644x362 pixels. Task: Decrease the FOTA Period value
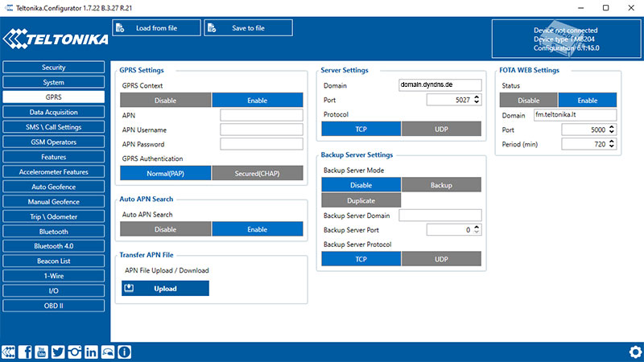coord(613,148)
